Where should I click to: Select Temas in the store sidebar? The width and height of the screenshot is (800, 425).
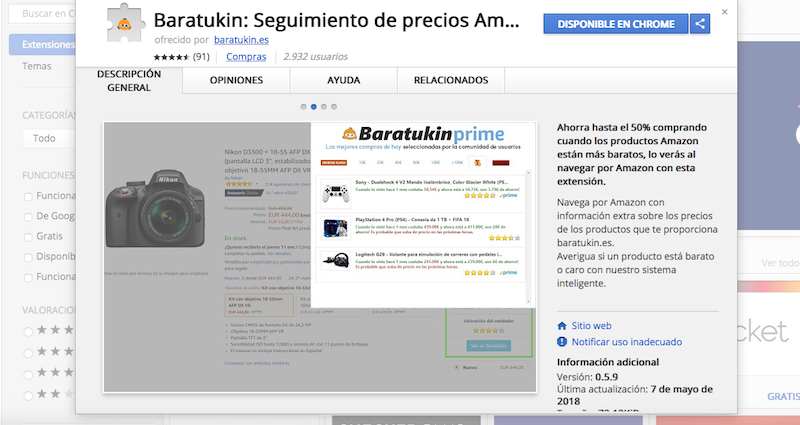point(37,66)
